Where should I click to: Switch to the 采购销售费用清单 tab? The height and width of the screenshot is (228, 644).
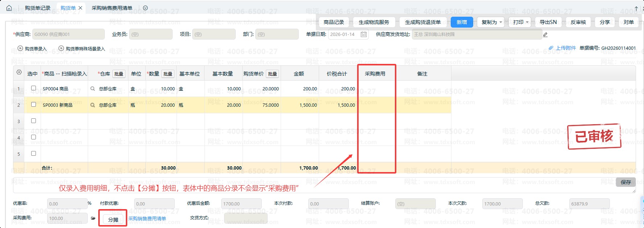point(112,8)
